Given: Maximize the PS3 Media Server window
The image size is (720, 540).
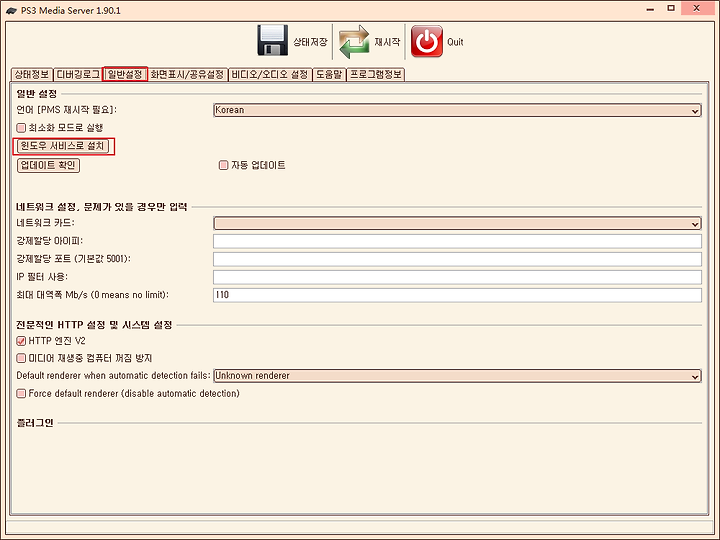Looking at the screenshot, I should click(671, 8).
